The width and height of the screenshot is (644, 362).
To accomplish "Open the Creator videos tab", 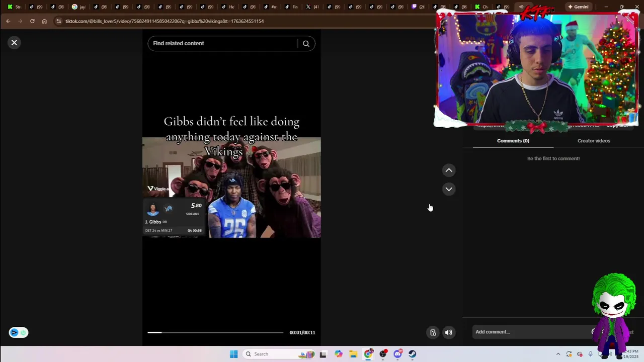I will pyautogui.click(x=594, y=141).
